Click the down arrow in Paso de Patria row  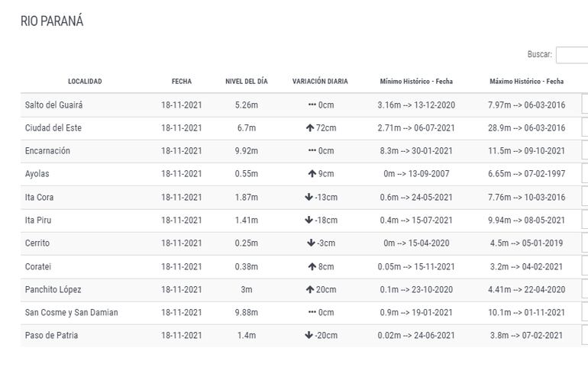pos(309,336)
